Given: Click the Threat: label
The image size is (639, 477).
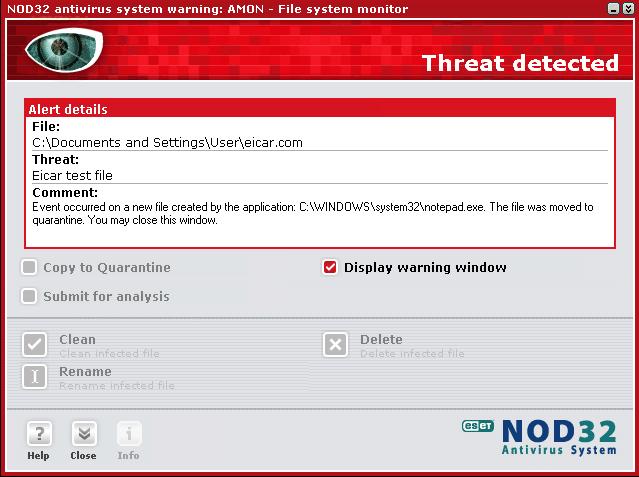Looking at the screenshot, I should [x=55, y=159].
